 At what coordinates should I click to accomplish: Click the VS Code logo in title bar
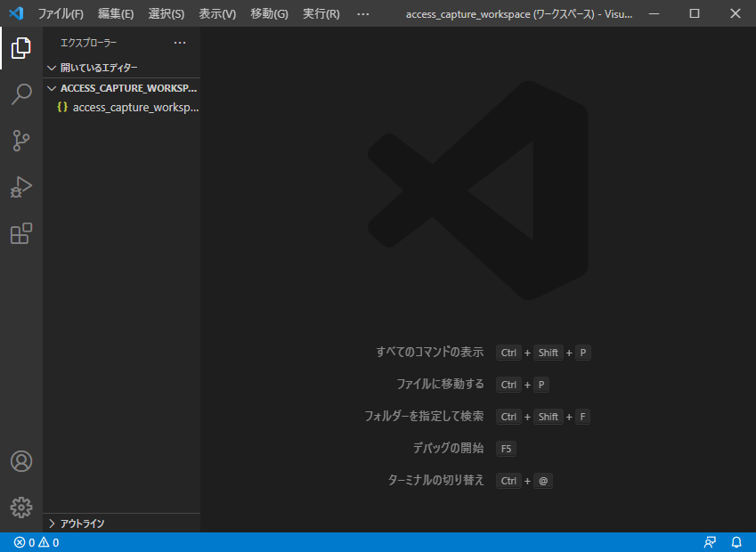point(16,13)
